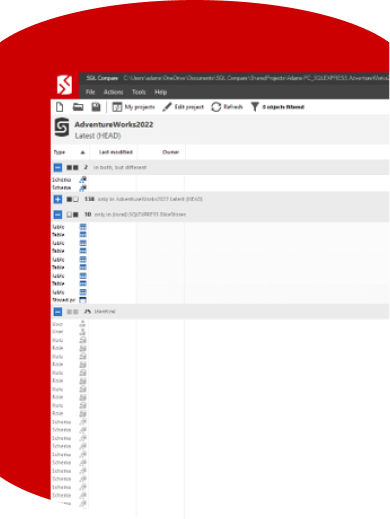The height and width of the screenshot is (519, 390).
Task: Click the squares icon on the 'both, but different' group
Action: click(x=72, y=167)
